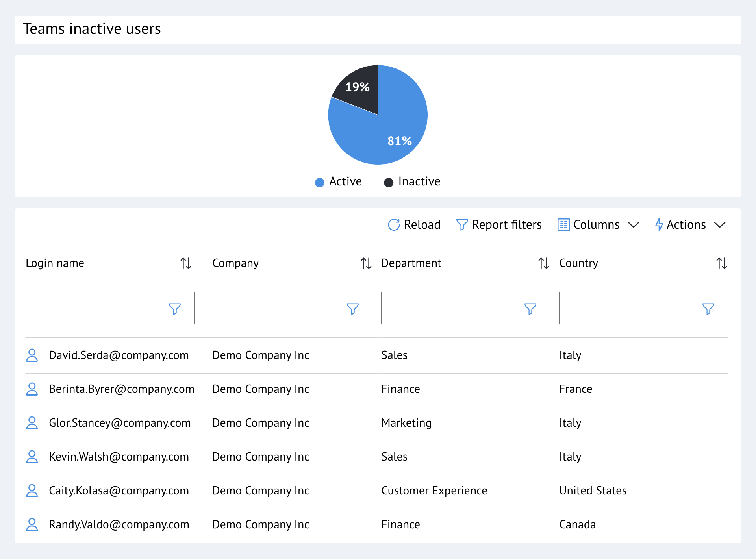Click the filter funnel in Login name column

pyautogui.click(x=175, y=308)
